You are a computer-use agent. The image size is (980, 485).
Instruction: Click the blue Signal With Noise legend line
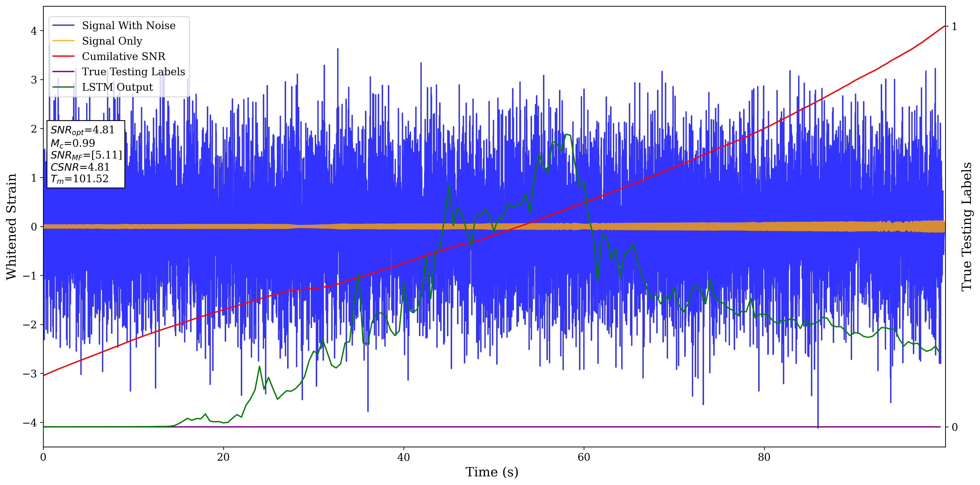63,26
